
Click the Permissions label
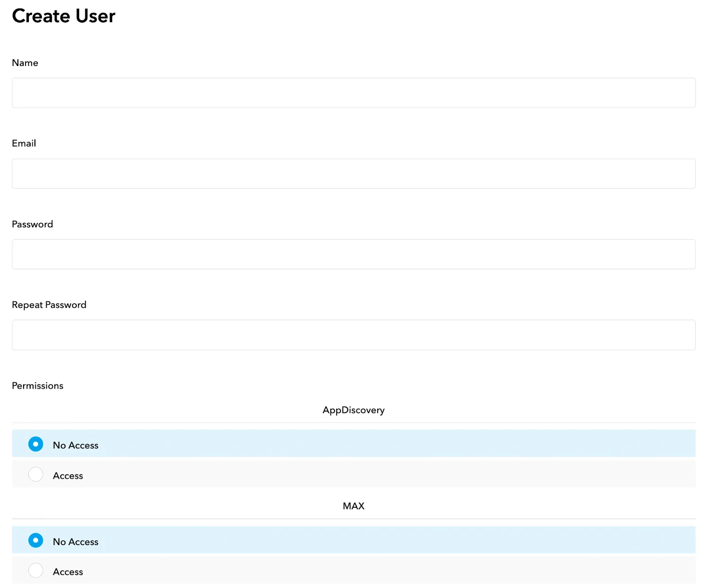pos(38,386)
